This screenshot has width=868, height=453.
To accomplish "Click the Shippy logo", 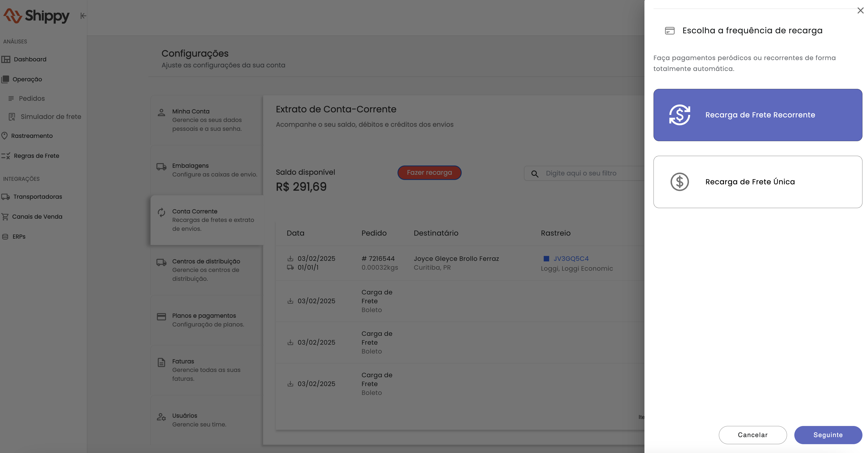I will tap(36, 15).
